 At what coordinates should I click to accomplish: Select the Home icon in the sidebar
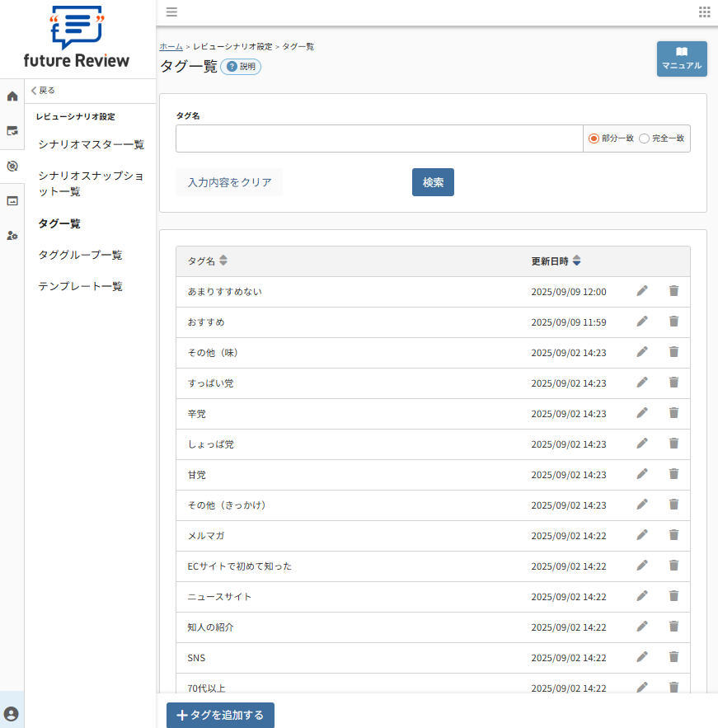(11, 96)
